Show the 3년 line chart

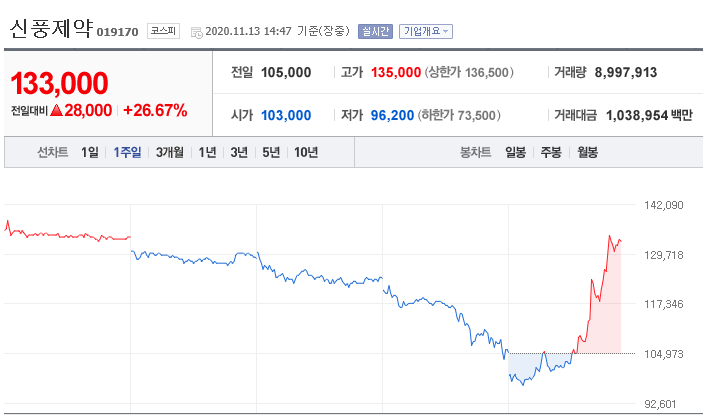click(239, 152)
